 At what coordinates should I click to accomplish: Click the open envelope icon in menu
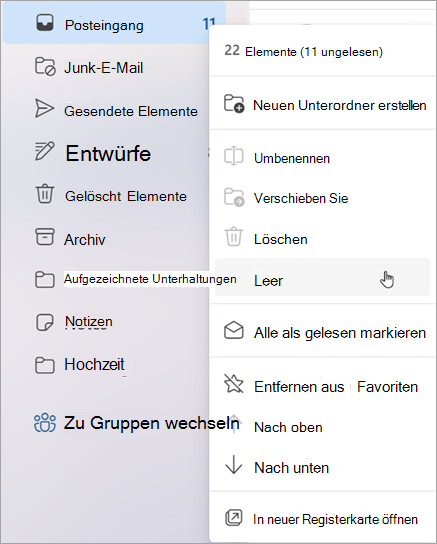[x=234, y=330]
